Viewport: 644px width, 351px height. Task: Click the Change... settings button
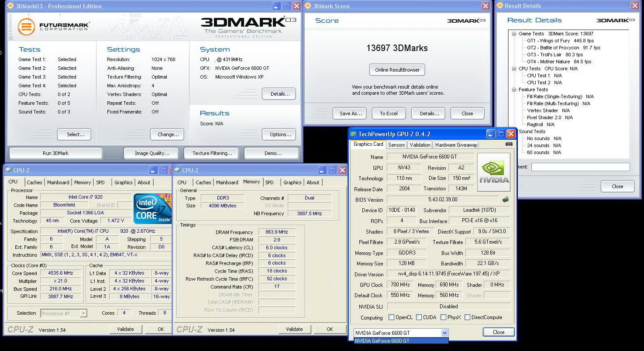[168, 134]
